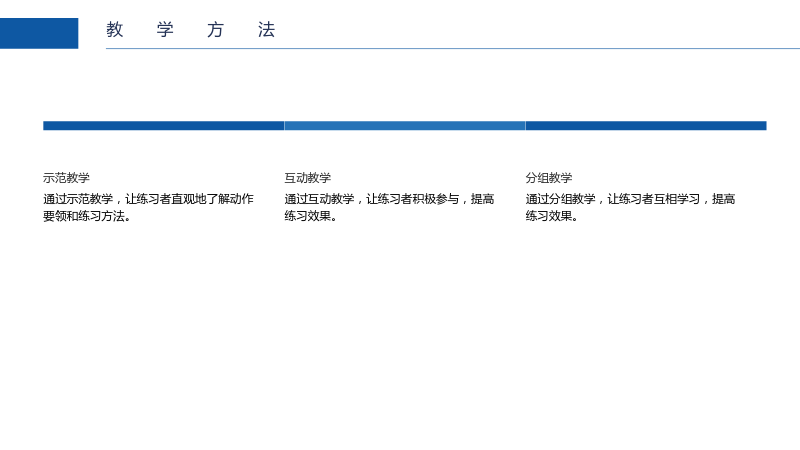
Task: Click the thin line under the title
Action: click(x=453, y=48)
